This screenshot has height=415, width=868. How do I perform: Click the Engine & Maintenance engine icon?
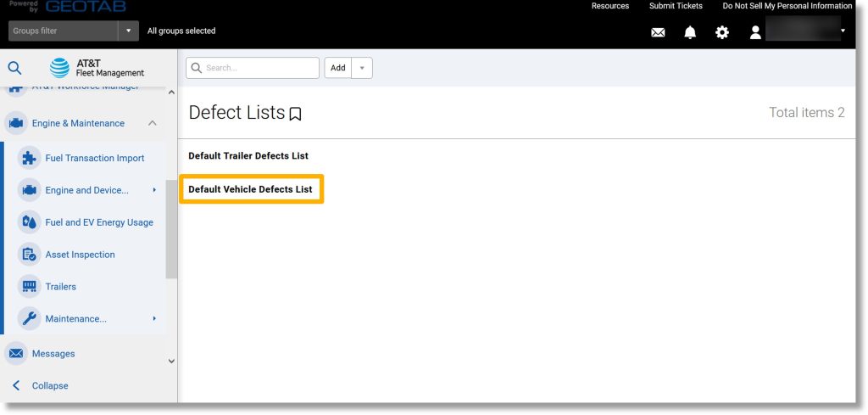point(16,123)
